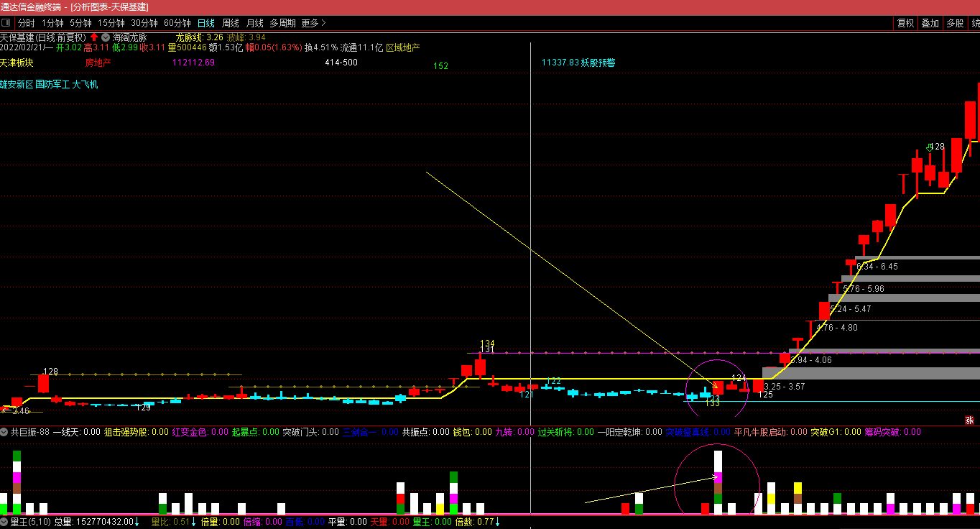
Task: Click the 区域地产 sector link
Action: coord(403,47)
